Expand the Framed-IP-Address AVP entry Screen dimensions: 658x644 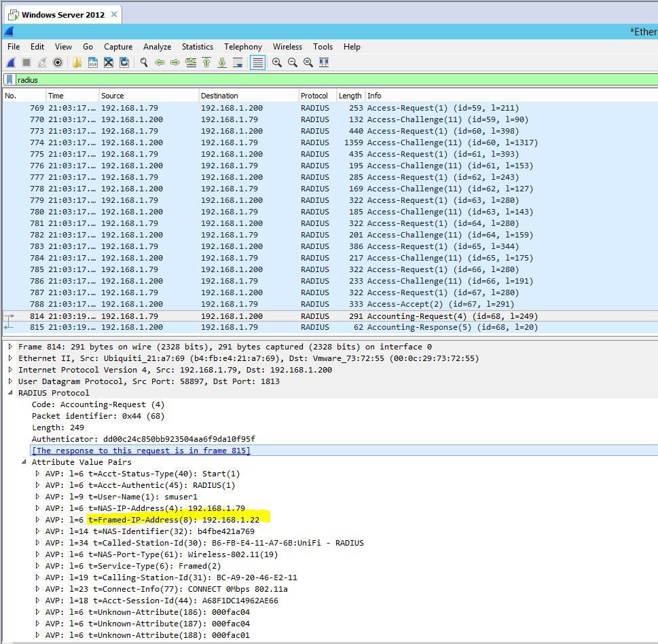pyautogui.click(x=38, y=520)
